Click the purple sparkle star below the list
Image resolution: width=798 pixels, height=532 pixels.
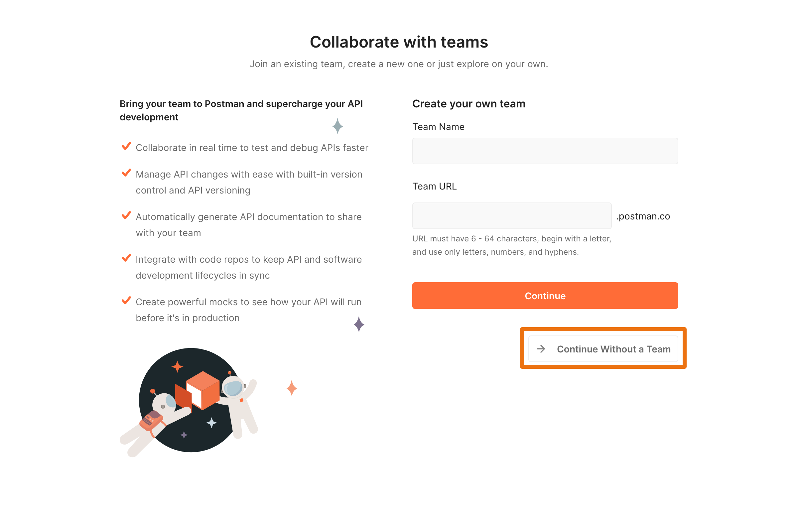pyautogui.click(x=359, y=325)
